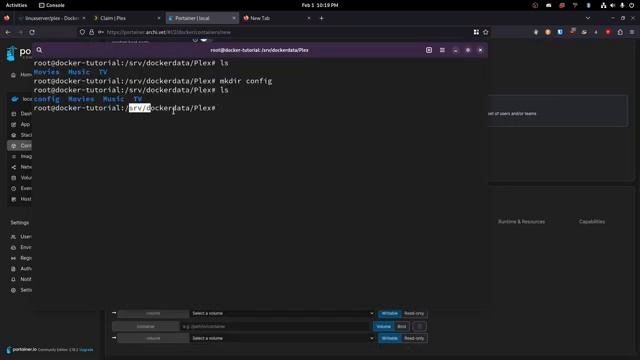640x360 pixels.
Task: Open Containers in Portainer sidebar
Action: pyautogui.click(x=20, y=146)
